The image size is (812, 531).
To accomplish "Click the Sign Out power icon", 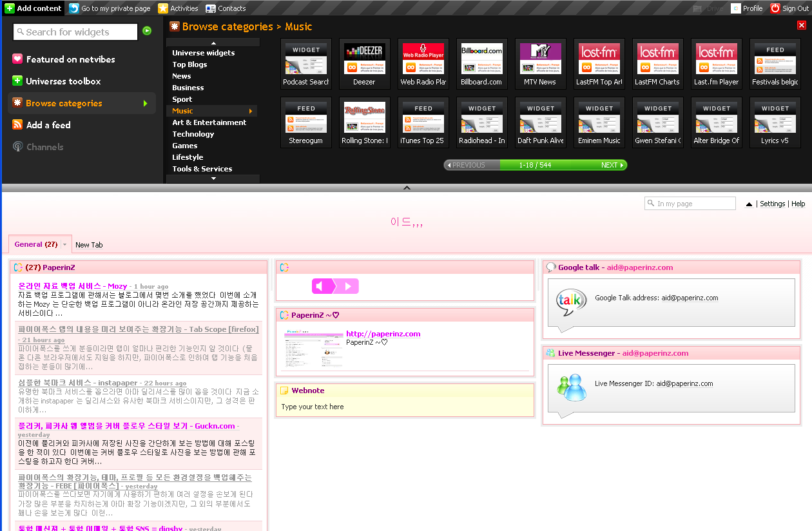I will click(775, 8).
